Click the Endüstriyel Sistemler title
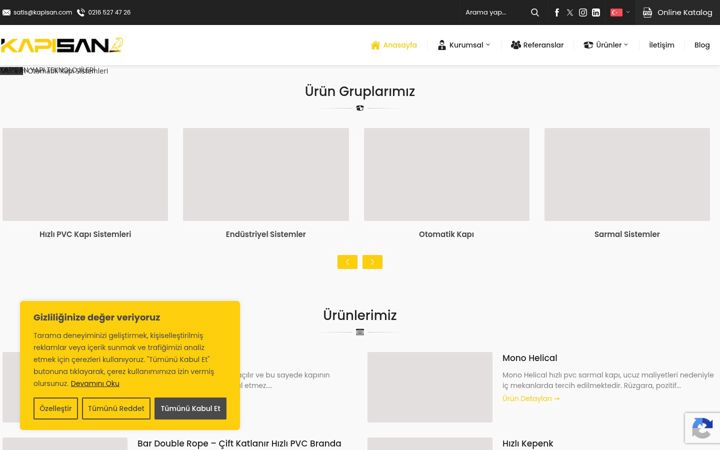The image size is (720, 450). click(x=266, y=234)
